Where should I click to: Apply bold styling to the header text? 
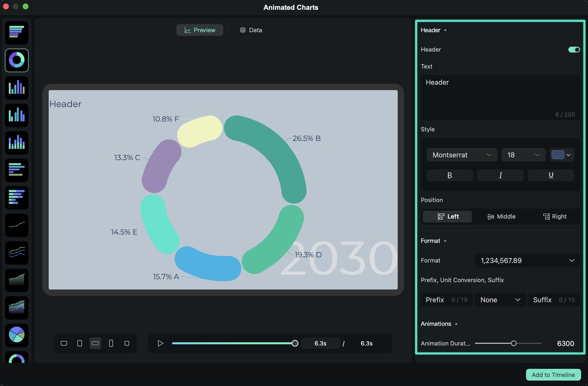coord(449,175)
